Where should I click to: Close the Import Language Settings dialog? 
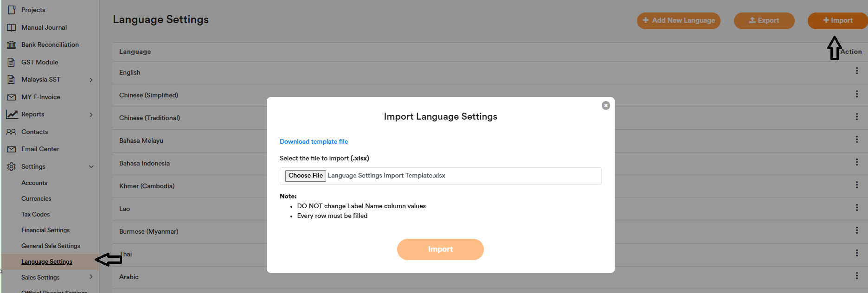point(605,106)
